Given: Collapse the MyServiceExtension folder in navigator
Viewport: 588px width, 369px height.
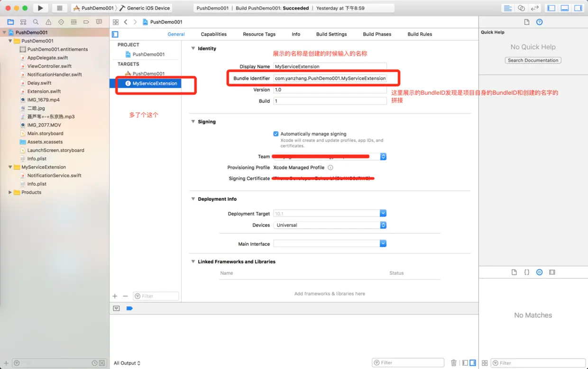Looking at the screenshot, I should click(x=10, y=167).
